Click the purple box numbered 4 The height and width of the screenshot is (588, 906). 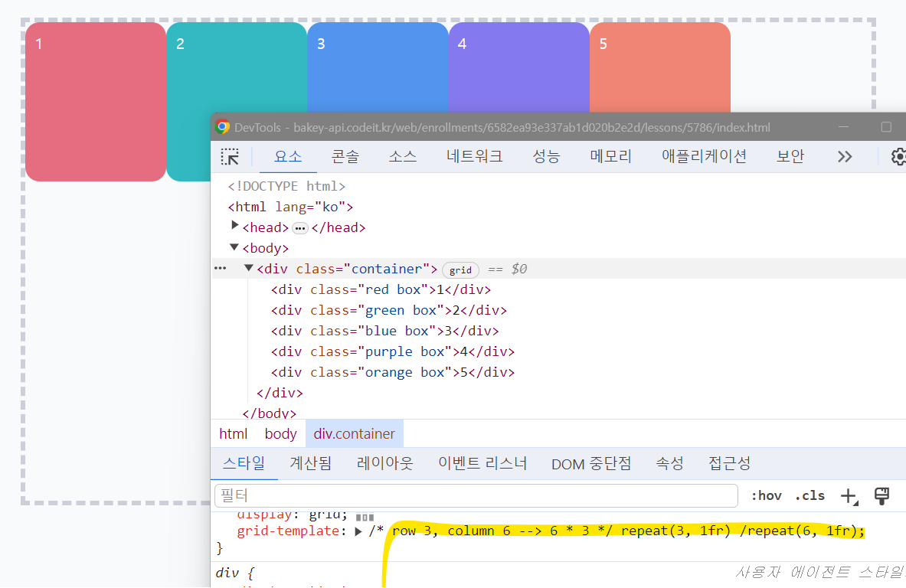(519, 67)
